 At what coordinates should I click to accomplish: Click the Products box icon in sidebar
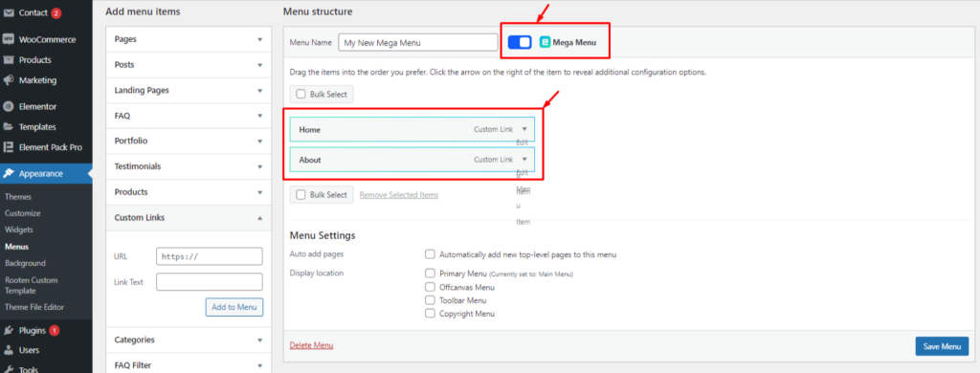click(x=9, y=60)
